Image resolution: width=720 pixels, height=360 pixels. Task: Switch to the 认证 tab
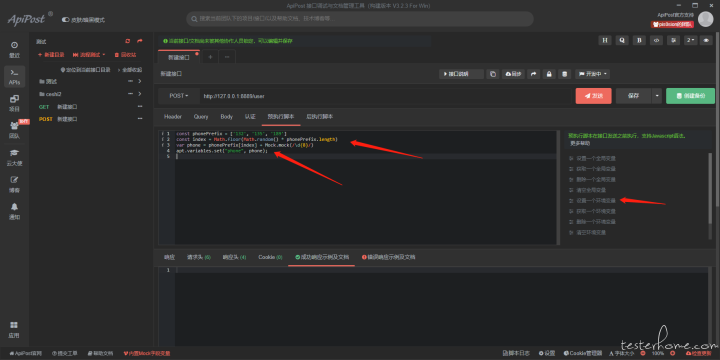250,117
